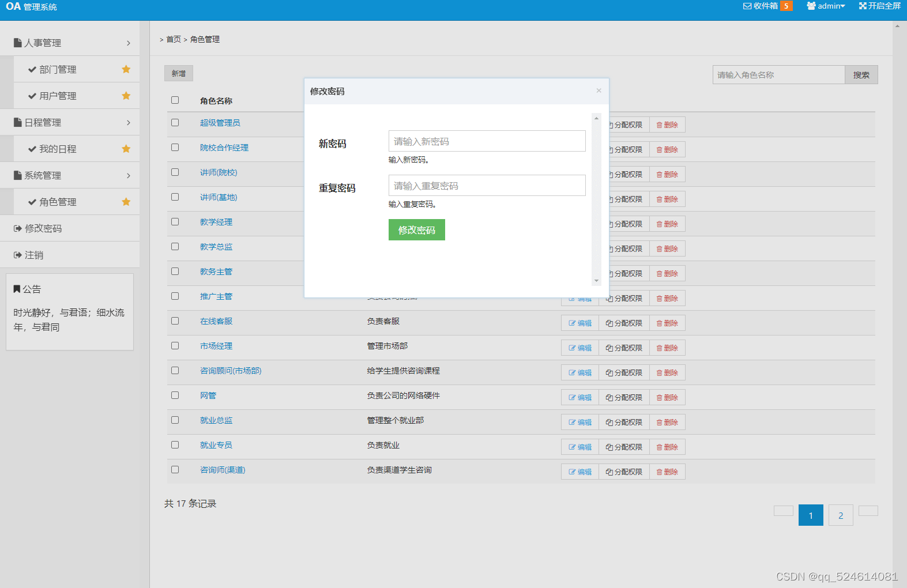Focus the 重复密码 input field

tap(487, 186)
